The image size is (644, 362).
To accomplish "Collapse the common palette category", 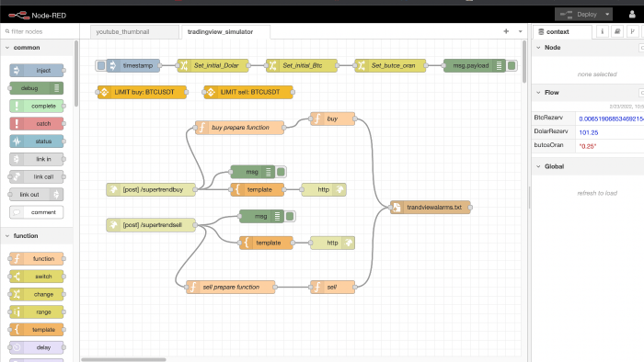I will click(x=7, y=48).
